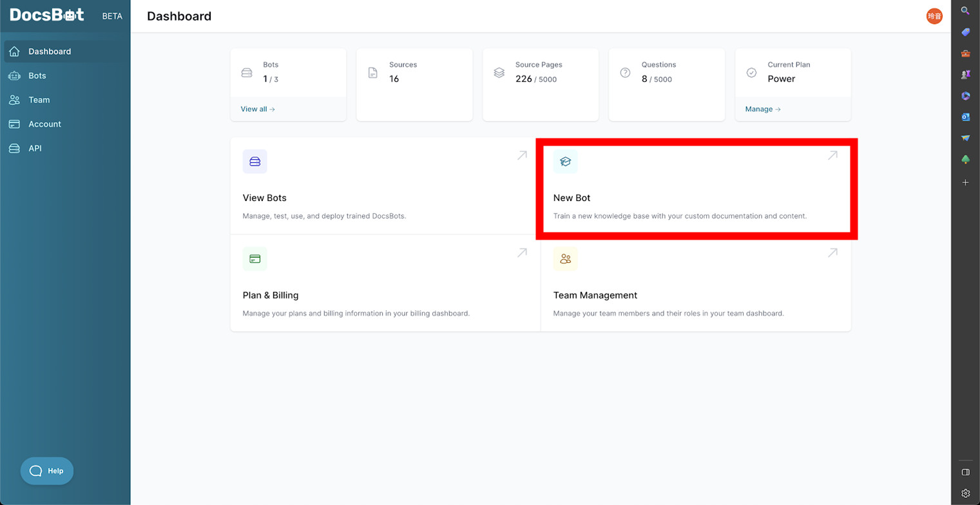Screen dimensions: 980x505
Task: Click the Source Pages value "226 / 5000"
Action: 536,79
